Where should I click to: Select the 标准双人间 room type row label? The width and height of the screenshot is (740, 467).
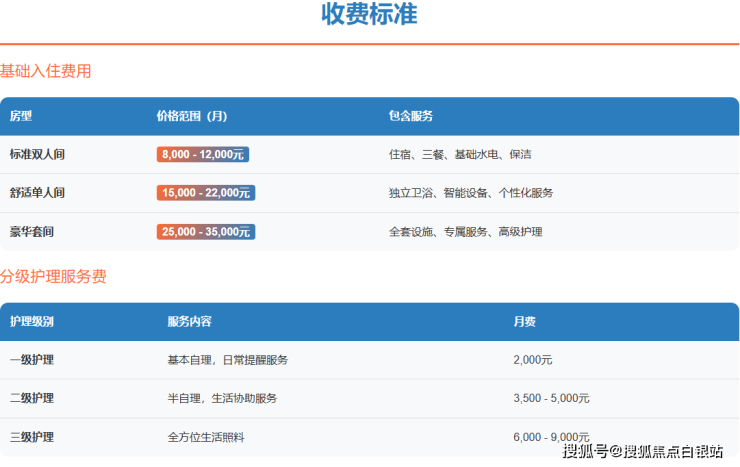(37, 155)
